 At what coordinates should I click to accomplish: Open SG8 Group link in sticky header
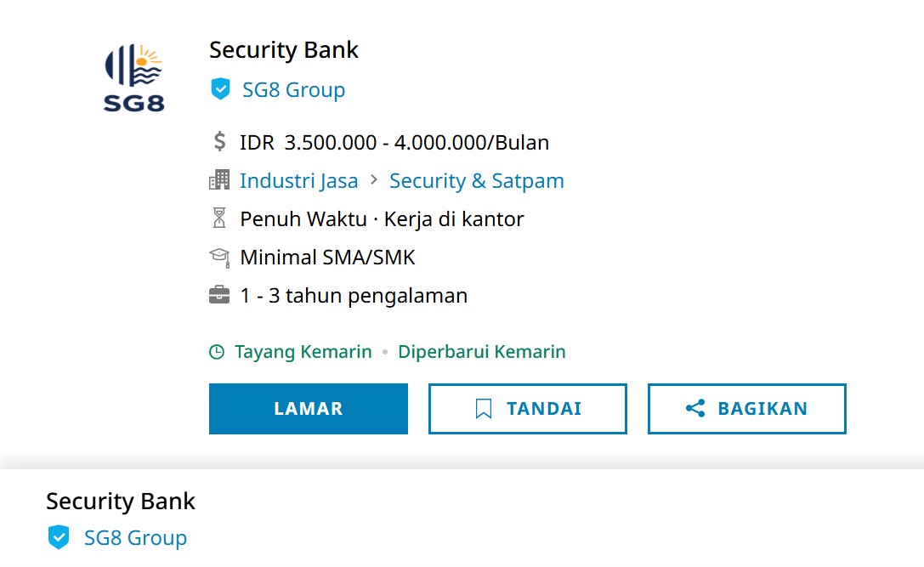pyautogui.click(x=135, y=537)
